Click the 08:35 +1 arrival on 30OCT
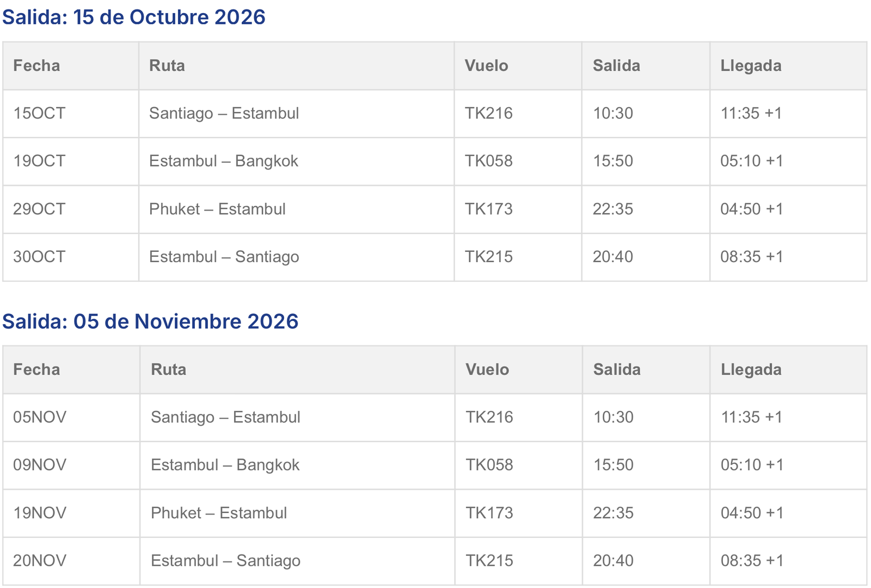 pos(752,257)
